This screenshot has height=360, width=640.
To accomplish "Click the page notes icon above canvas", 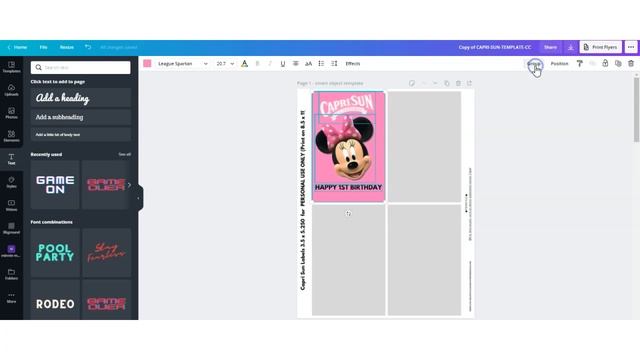I will coord(412,83).
